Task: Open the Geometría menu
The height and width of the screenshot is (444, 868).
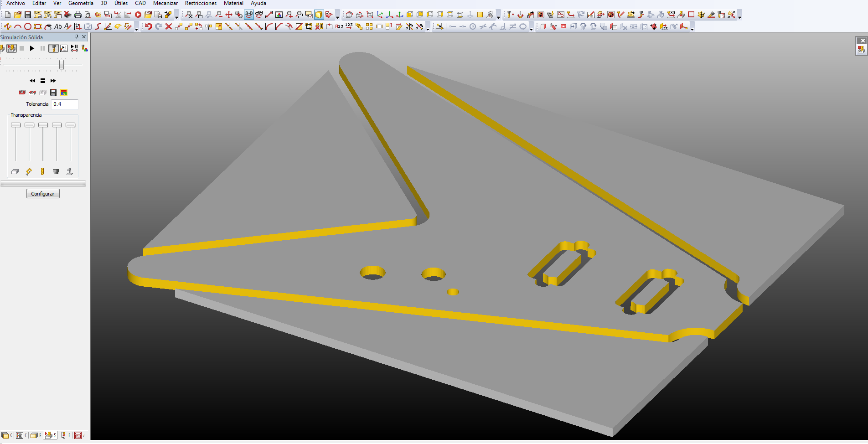Action: pos(81,3)
